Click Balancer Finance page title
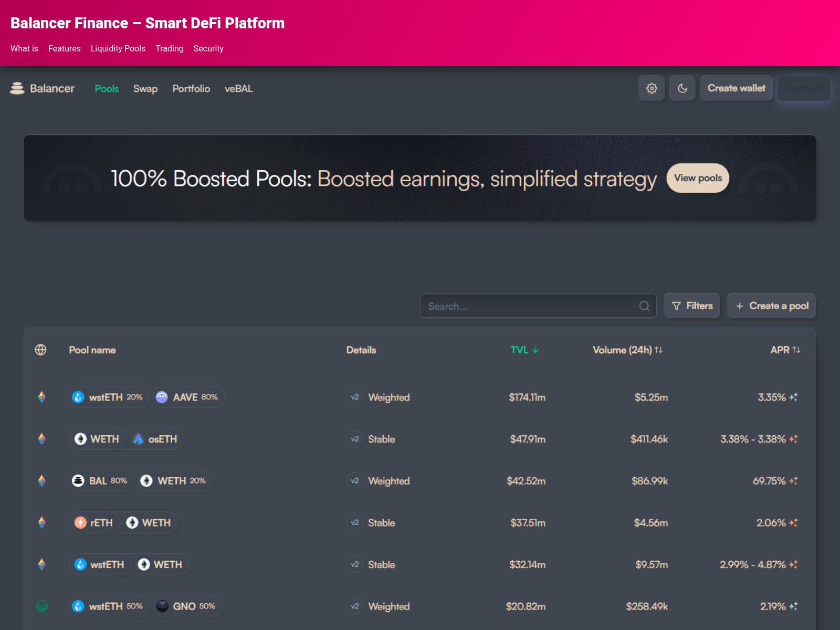The height and width of the screenshot is (630, 840). [x=148, y=23]
